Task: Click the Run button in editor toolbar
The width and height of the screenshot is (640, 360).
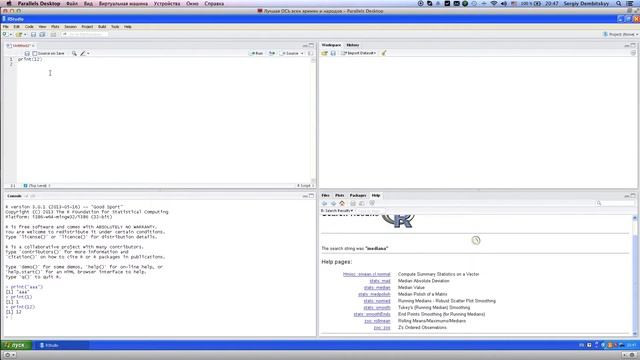Action: coord(257,53)
